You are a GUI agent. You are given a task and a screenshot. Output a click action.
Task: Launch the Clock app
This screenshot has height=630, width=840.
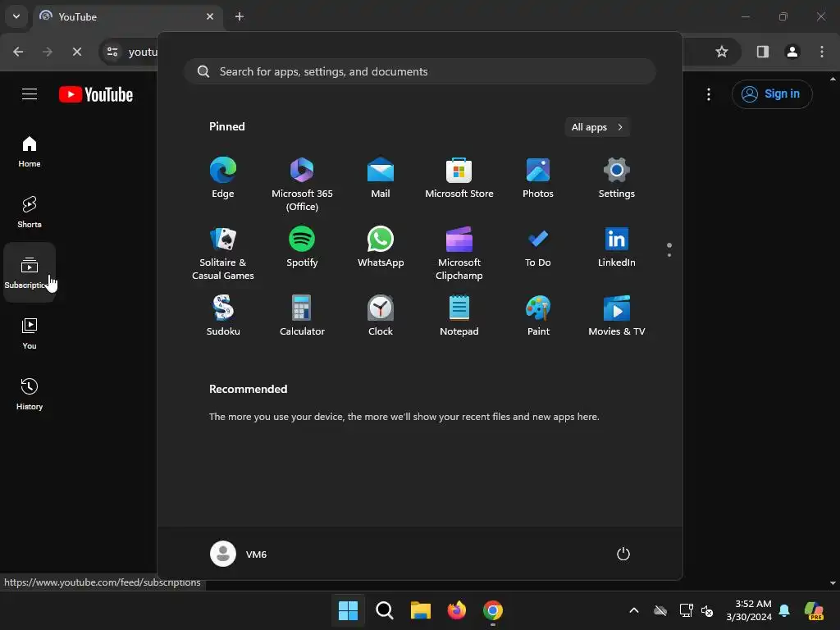point(381,316)
